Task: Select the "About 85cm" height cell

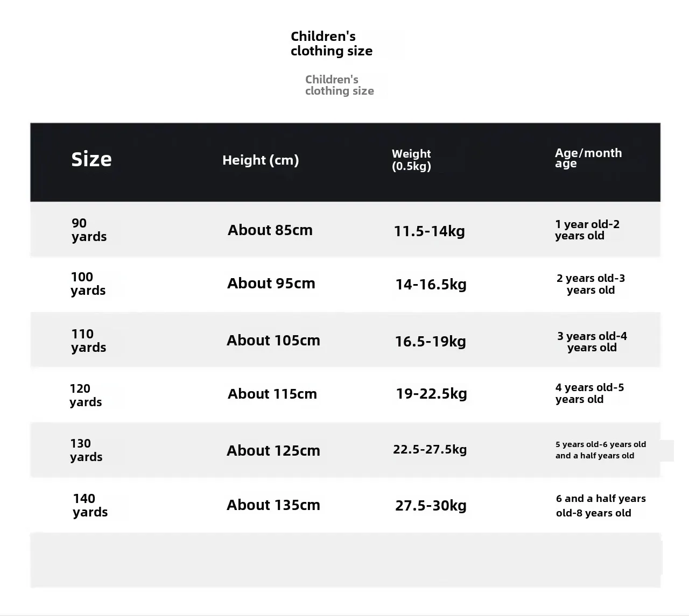Action: 270,230
